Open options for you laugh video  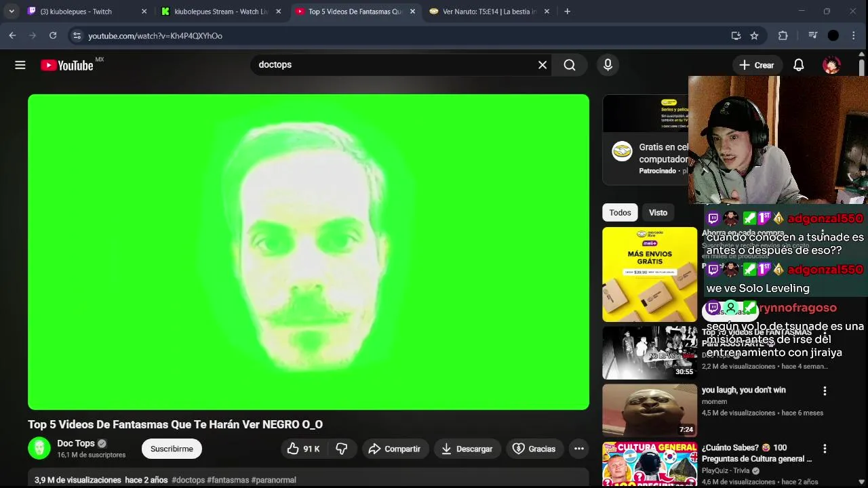pos(825,391)
